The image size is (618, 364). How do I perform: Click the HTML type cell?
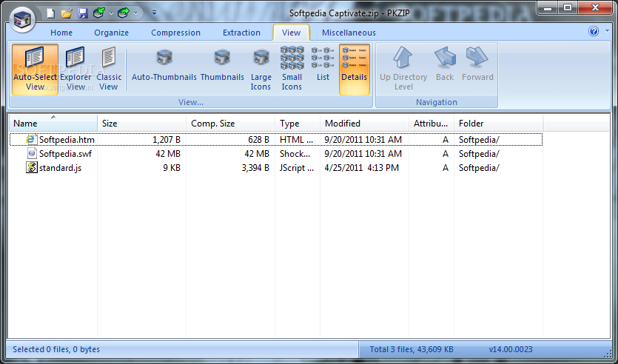[x=296, y=139]
